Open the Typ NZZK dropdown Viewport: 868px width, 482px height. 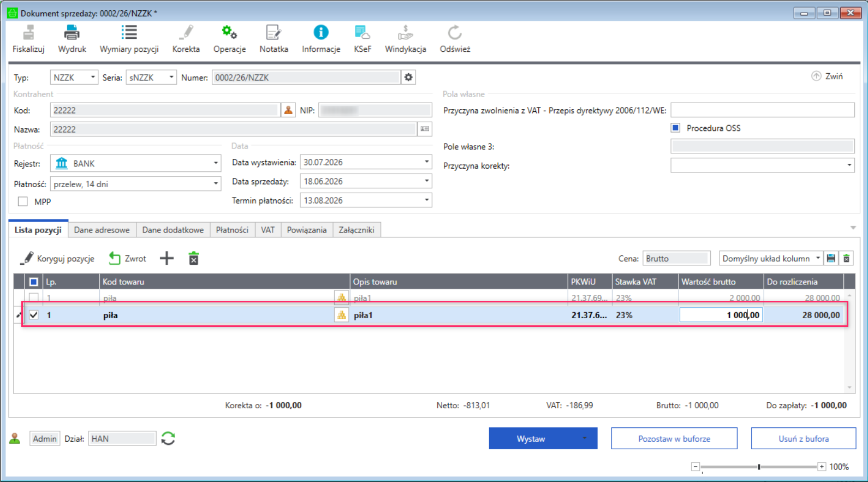93,78
